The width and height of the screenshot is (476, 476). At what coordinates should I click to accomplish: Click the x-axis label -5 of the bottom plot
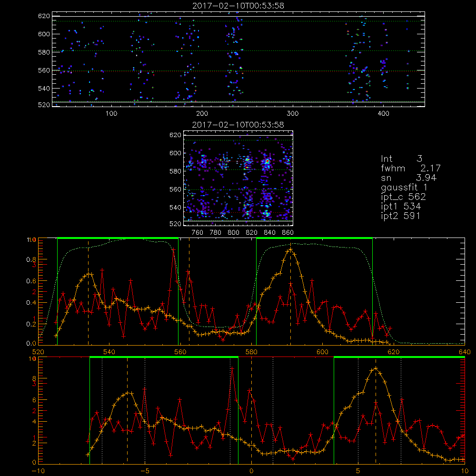coord(145,471)
